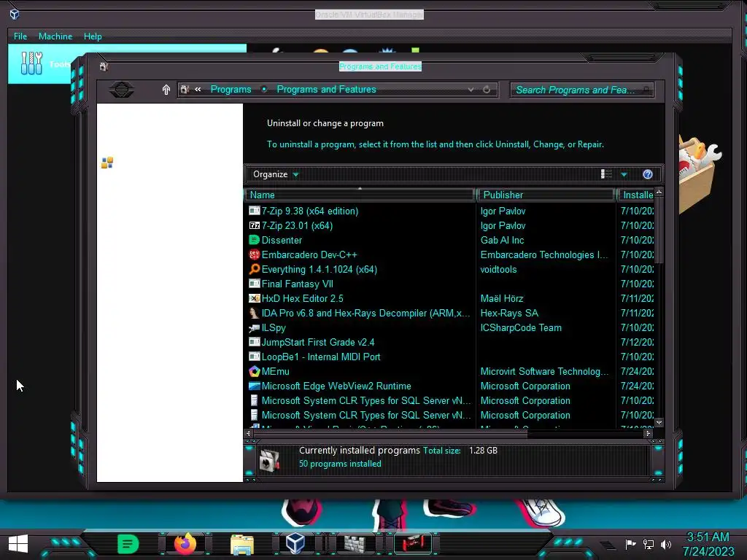Select the Embarcadero Dev-C++ icon
Viewport: 747px width, 560px height.
pos(255,254)
